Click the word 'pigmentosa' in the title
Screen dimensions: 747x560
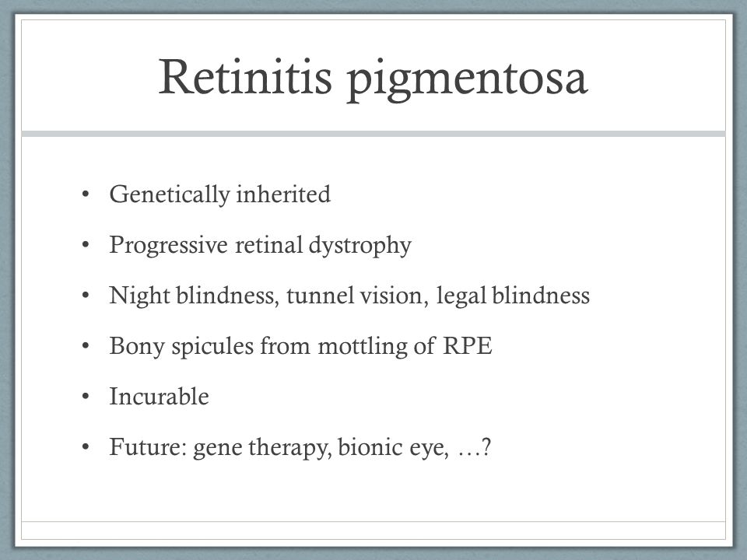[x=466, y=81]
